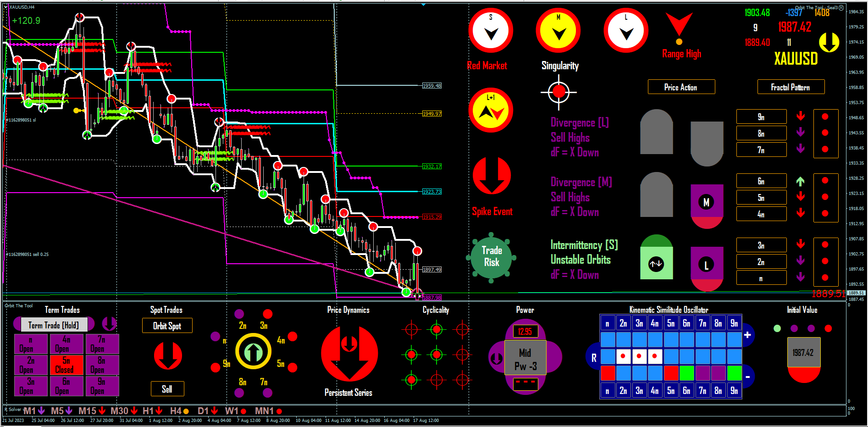Viewport: 868px width, 427px height.
Task: Click the green Trade Risk badge
Action: tap(492, 258)
